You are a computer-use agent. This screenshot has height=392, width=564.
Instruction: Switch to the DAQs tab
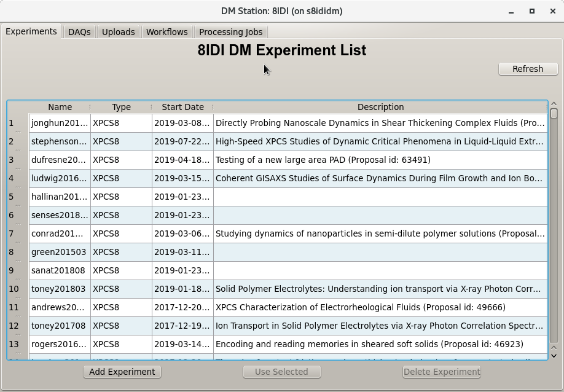(x=79, y=32)
